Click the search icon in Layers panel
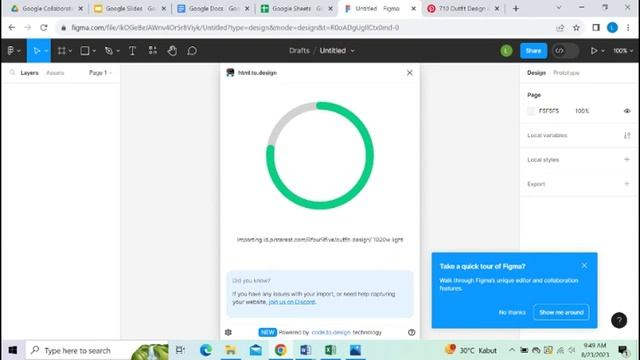 (12, 73)
